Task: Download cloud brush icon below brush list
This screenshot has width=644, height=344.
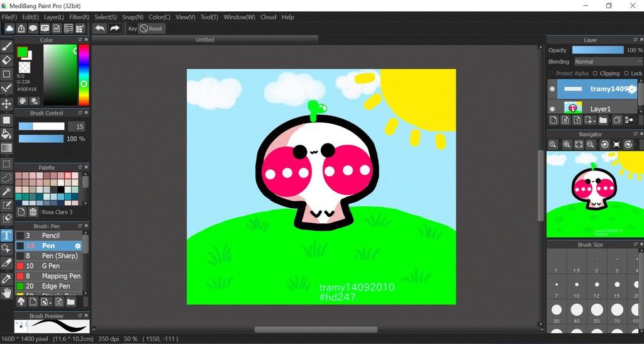Action: pyautogui.click(x=21, y=302)
